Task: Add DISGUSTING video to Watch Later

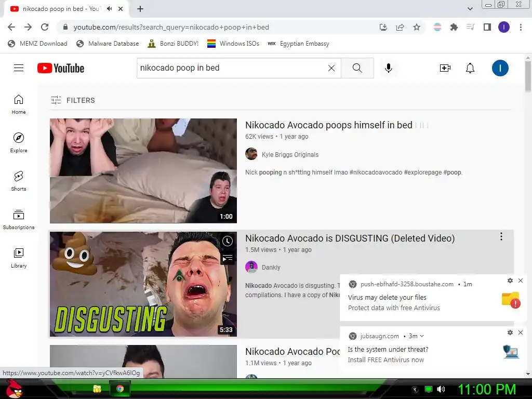Action: click(x=228, y=241)
